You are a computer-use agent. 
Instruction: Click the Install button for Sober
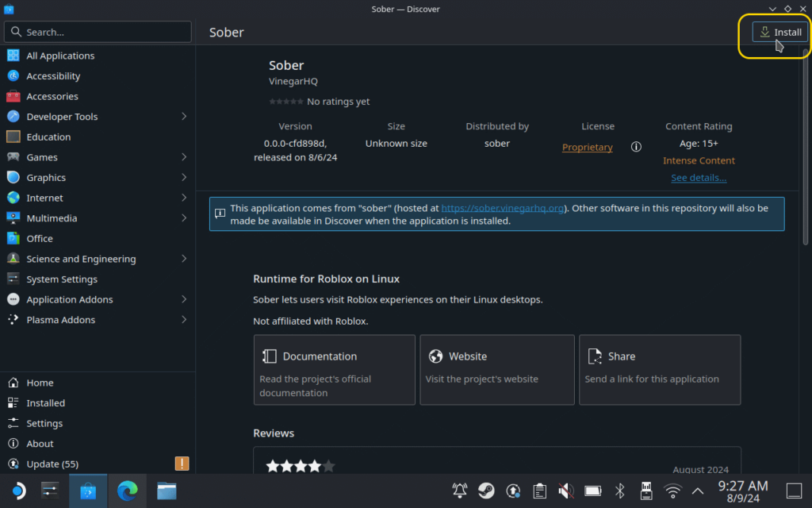(x=780, y=33)
